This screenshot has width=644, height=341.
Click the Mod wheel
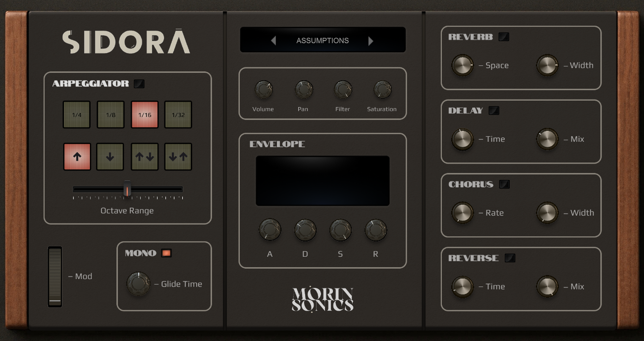[x=55, y=276]
